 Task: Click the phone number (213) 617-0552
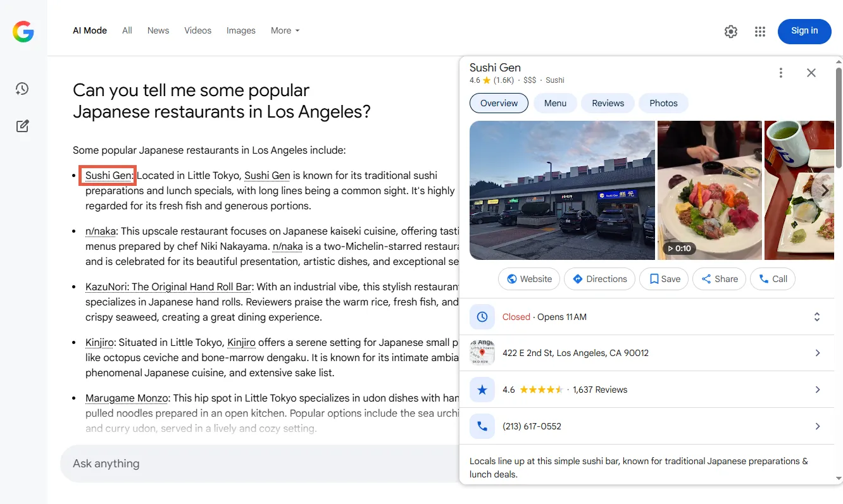532,426
